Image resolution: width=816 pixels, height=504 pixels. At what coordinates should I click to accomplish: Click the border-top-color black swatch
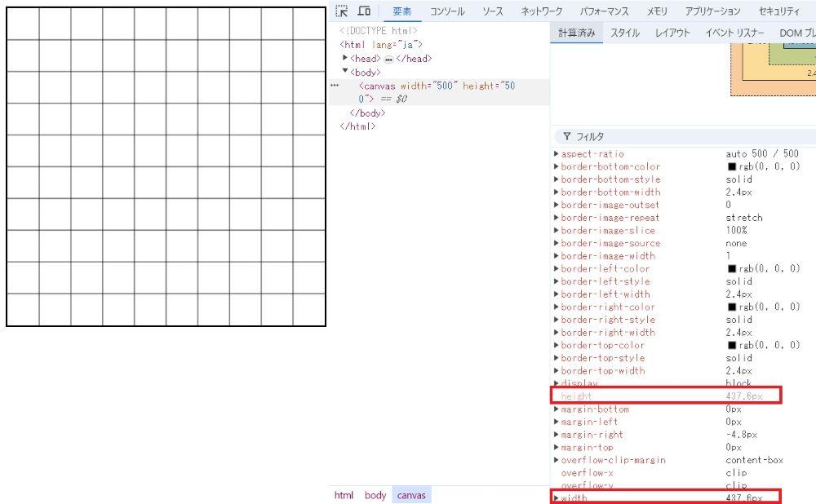click(732, 345)
